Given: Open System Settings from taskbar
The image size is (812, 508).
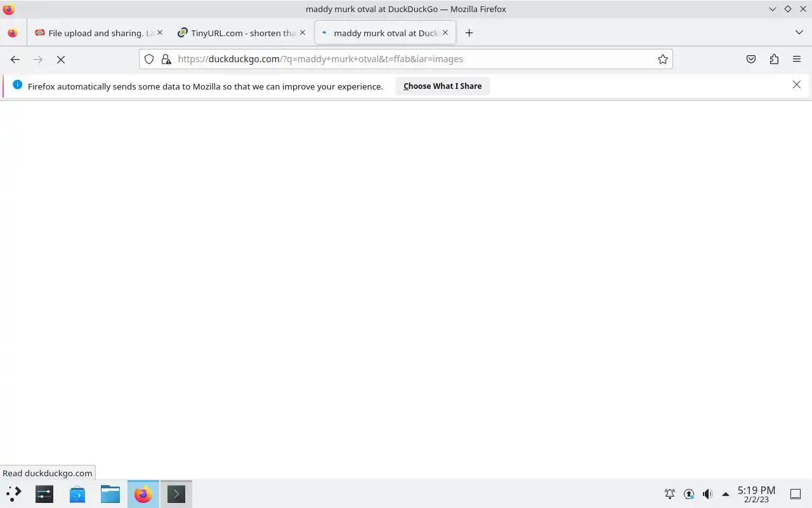Looking at the screenshot, I should click(44, 493).
